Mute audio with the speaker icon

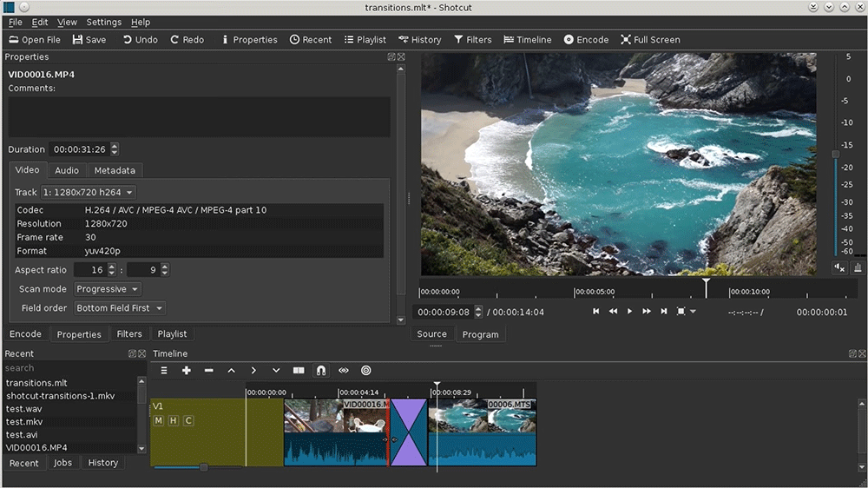tap(838, 267)
